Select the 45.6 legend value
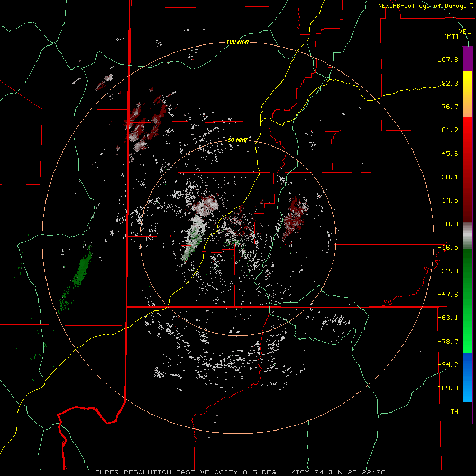Image resolution: width=476 pixels, height=476 pixels. [450, 153]
